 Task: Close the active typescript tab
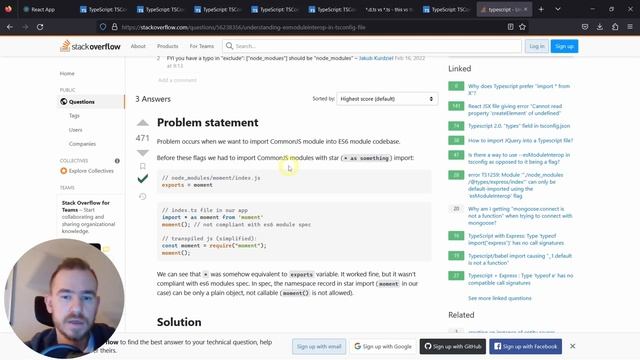click(x=526, y=9)
